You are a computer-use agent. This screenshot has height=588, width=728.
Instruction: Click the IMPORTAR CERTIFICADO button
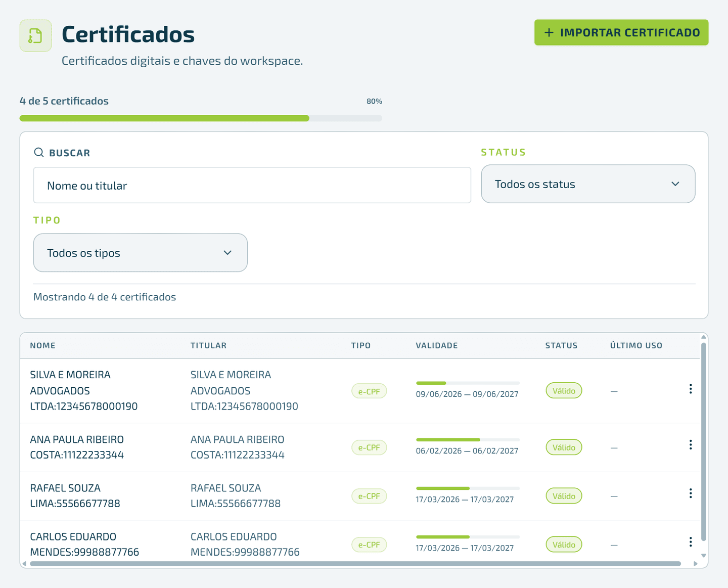click(x=621, y=32)
